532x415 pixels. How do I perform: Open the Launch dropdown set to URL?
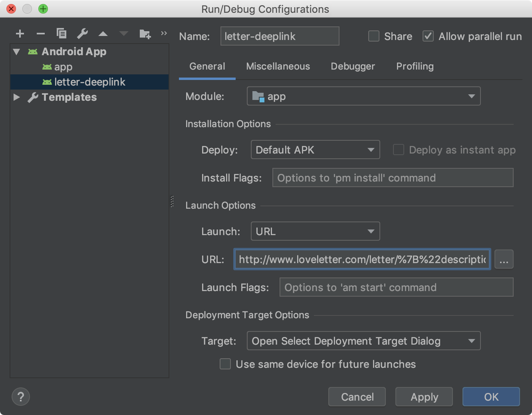pos(315,231)
